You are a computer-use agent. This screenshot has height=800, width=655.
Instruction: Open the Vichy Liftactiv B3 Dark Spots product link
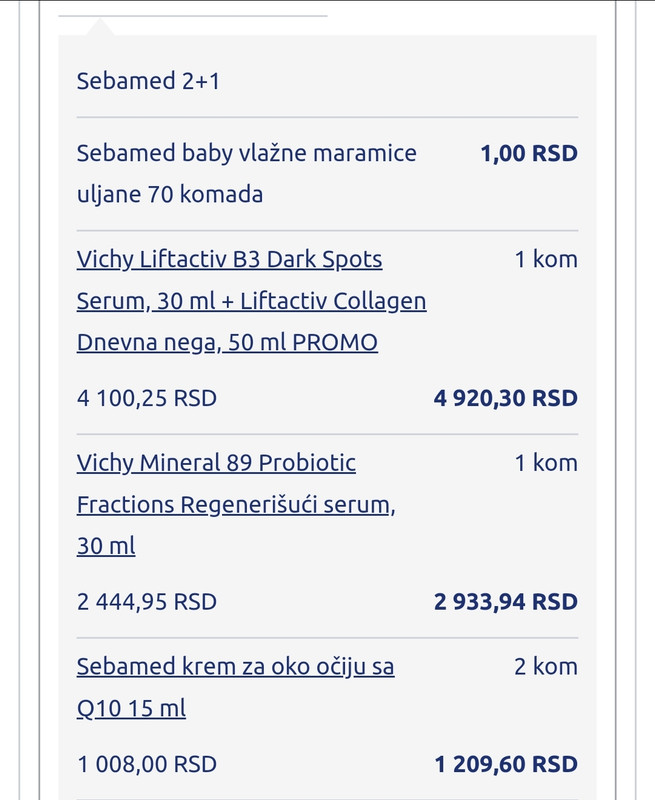coord(229,260)
